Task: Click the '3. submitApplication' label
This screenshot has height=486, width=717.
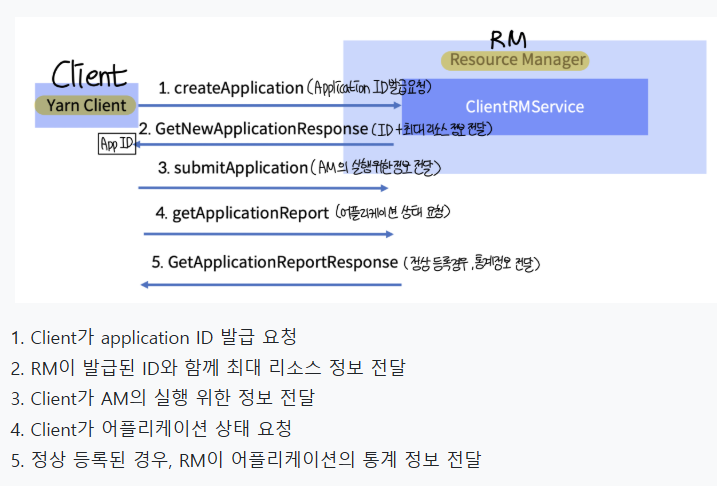Action: click(233, 168)
